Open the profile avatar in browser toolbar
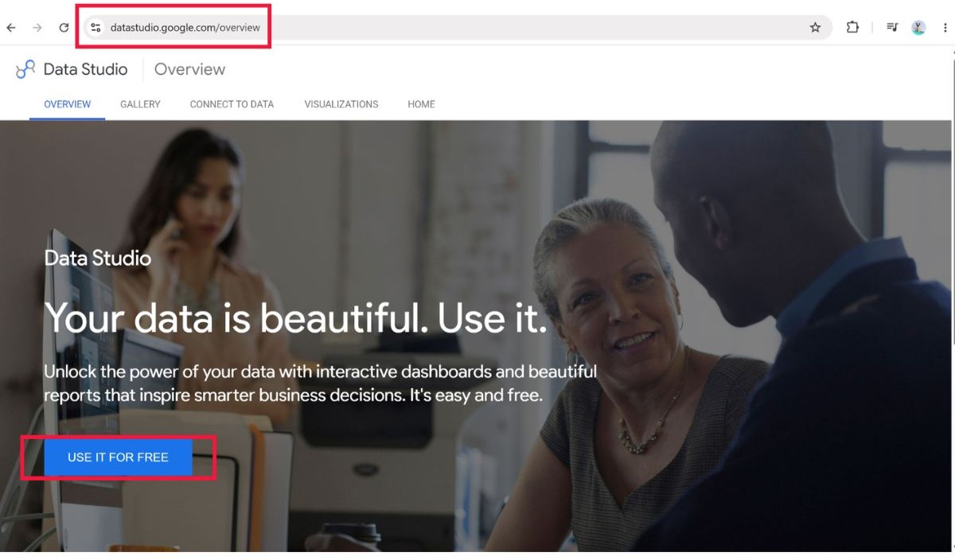The width and height of the screenshot is (955, 560). click(918, 28)
